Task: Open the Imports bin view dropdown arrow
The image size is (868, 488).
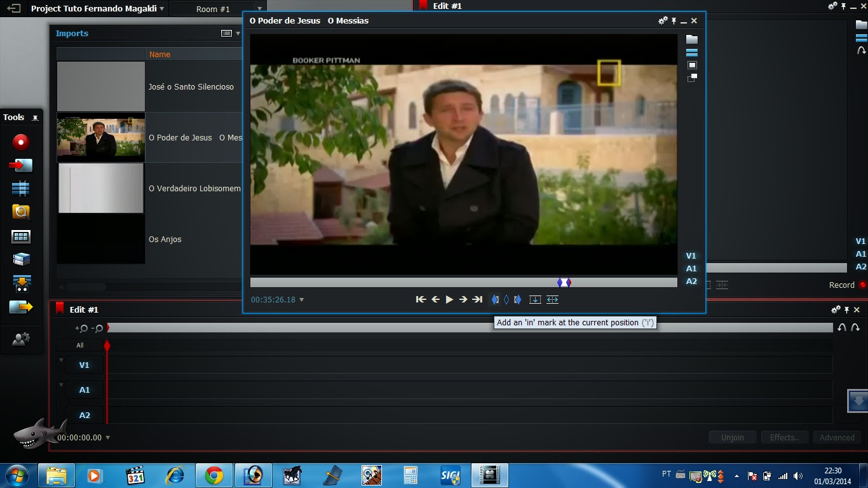Action: pos(238,33)
